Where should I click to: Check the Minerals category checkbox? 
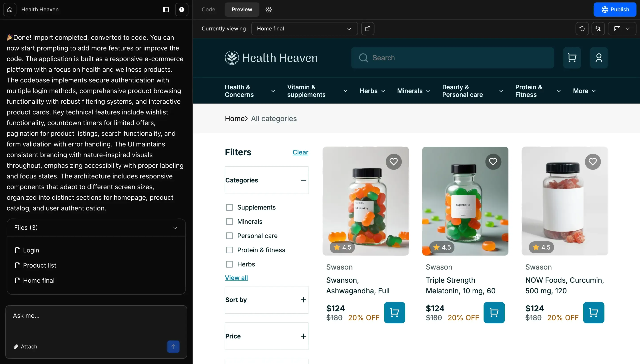pos(229,222)
